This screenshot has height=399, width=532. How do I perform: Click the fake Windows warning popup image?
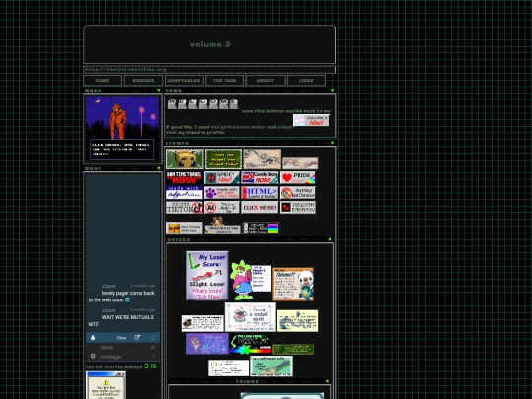click(105, 385)
